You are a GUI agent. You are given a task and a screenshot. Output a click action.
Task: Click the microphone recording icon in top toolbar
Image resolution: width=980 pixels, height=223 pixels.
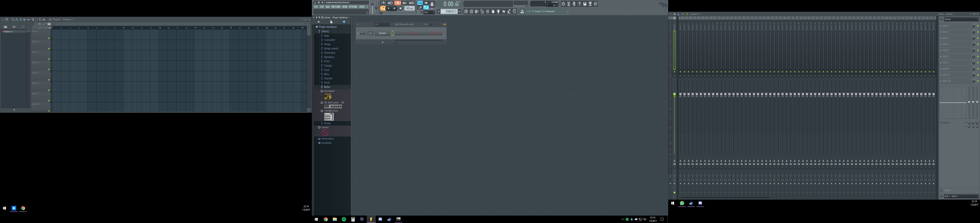(x=574, y=4)
